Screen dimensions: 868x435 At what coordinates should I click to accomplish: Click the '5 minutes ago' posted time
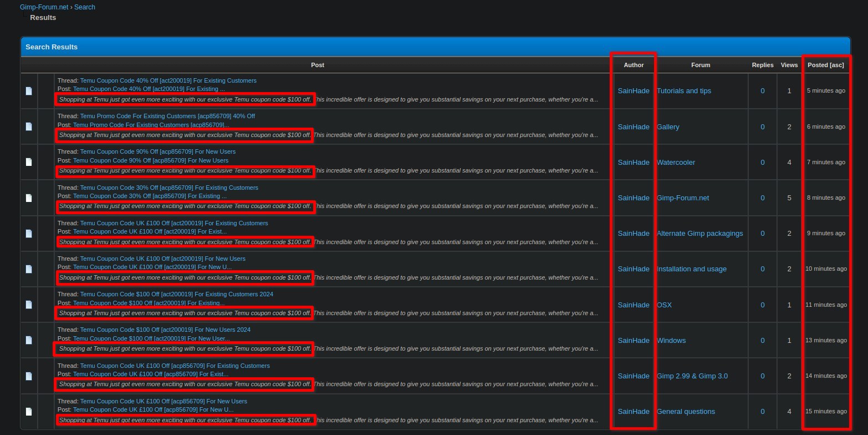click(x=826, y=90)
